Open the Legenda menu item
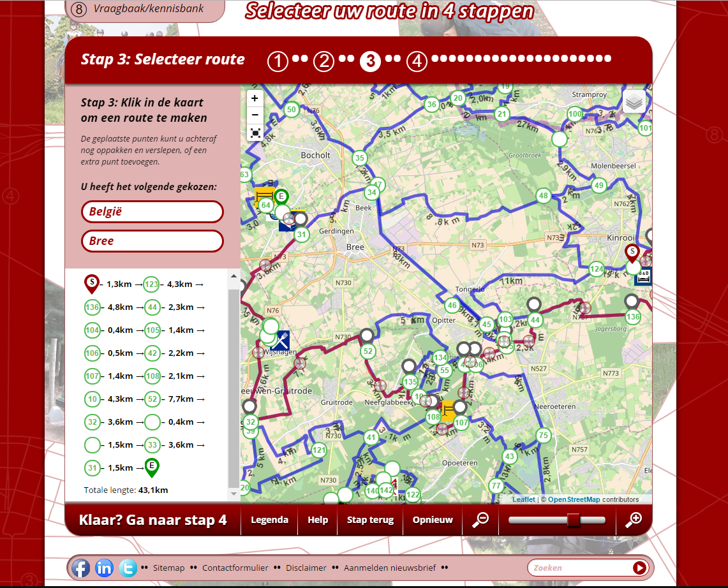Image resolution: width=728 pixels, height=588 pixels. coord(269,520)
